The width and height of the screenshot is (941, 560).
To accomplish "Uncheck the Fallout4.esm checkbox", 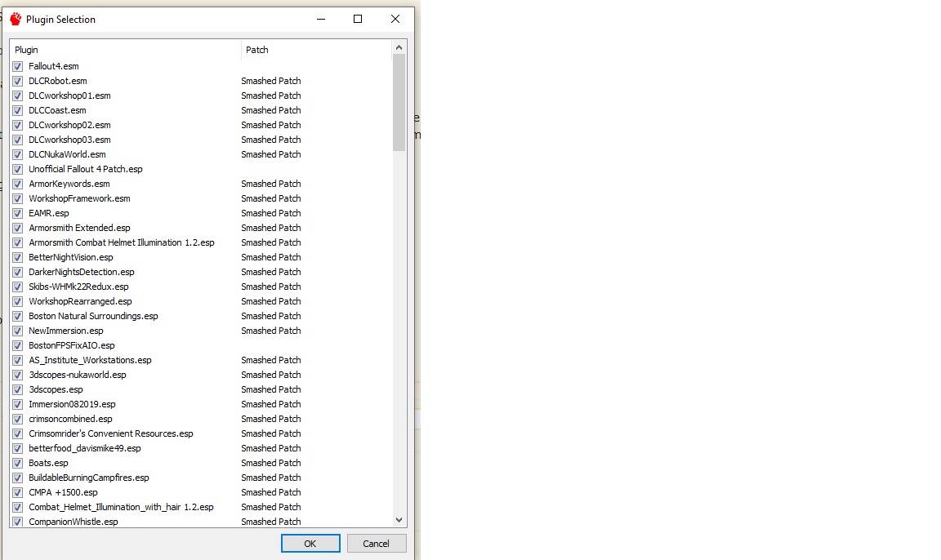I will pos(17,67).
